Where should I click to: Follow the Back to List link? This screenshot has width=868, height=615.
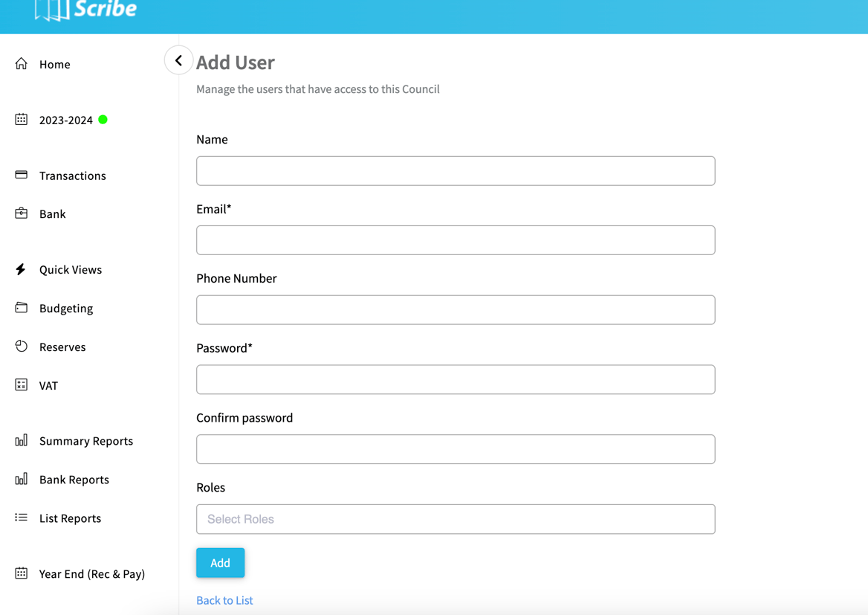224,600
